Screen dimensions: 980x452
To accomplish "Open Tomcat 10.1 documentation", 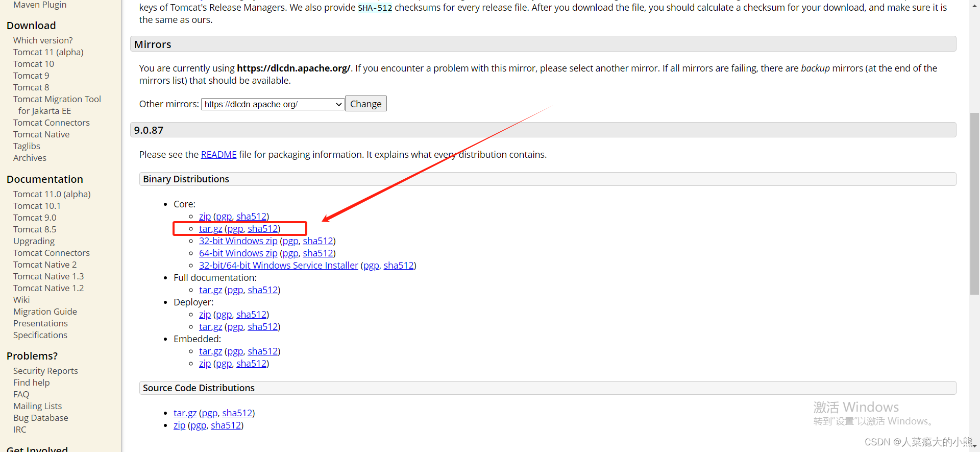I will 37,206.
